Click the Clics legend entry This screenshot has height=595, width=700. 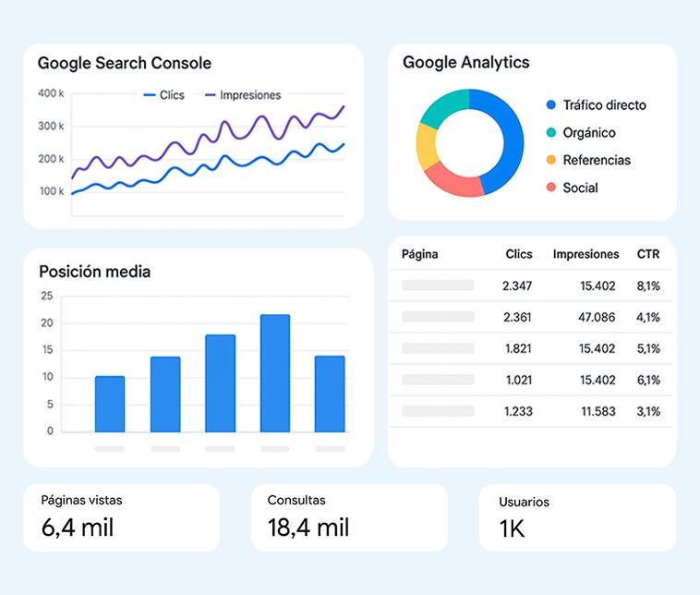pos(163,95)
